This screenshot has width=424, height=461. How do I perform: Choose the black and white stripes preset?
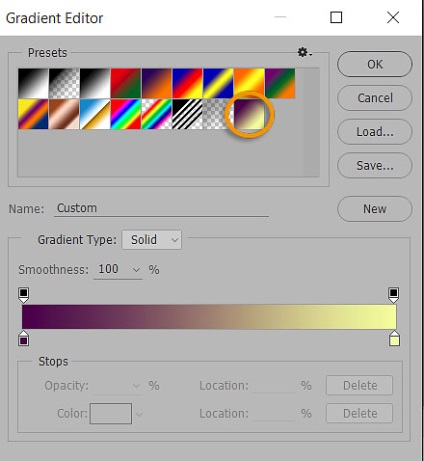pos(187,114)
